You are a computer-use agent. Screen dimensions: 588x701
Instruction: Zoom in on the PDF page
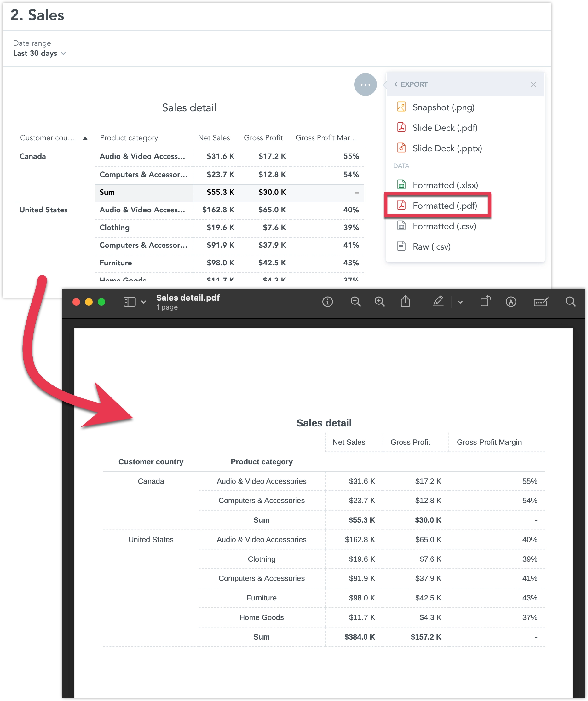coord(379,301)
